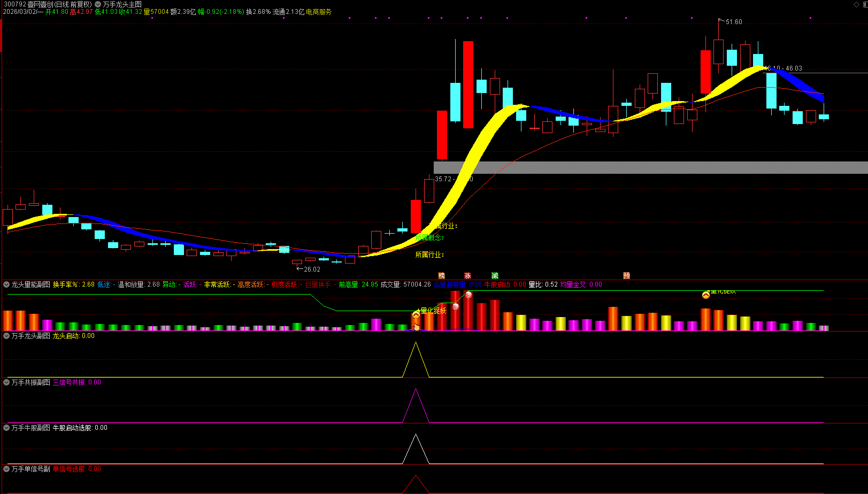Click the right 量化捉妖 arrow icon
The image size is (868, 494).
click(x=705, y=295)
